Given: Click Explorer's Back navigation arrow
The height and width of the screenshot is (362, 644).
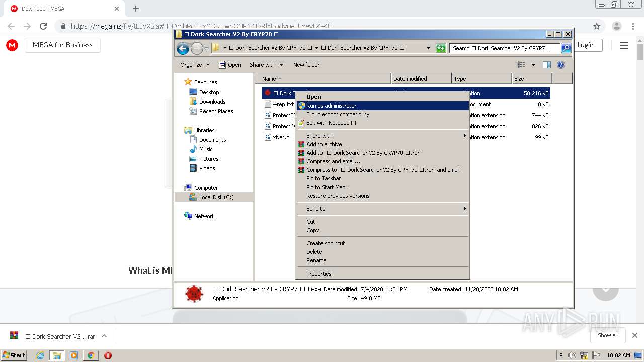Looking at the screenshot, I should 183,48.
